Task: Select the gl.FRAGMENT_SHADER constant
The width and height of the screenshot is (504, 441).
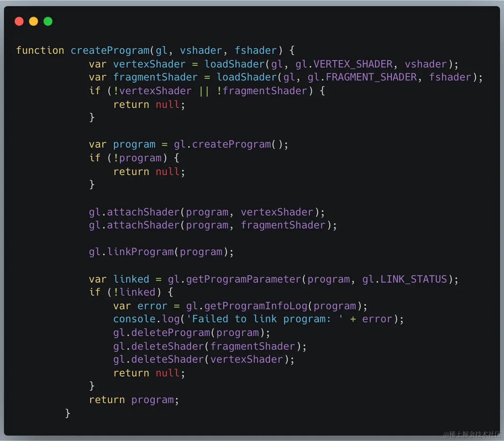Action: point(362,77)
